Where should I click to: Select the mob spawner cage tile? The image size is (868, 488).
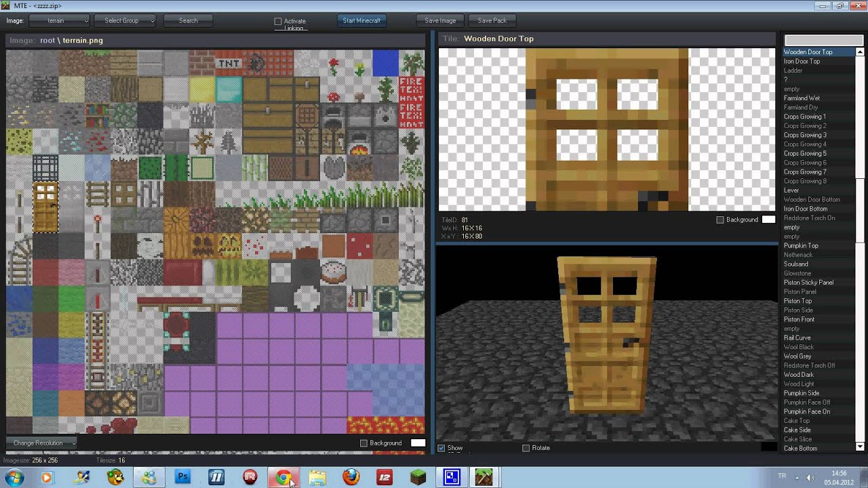45,168
